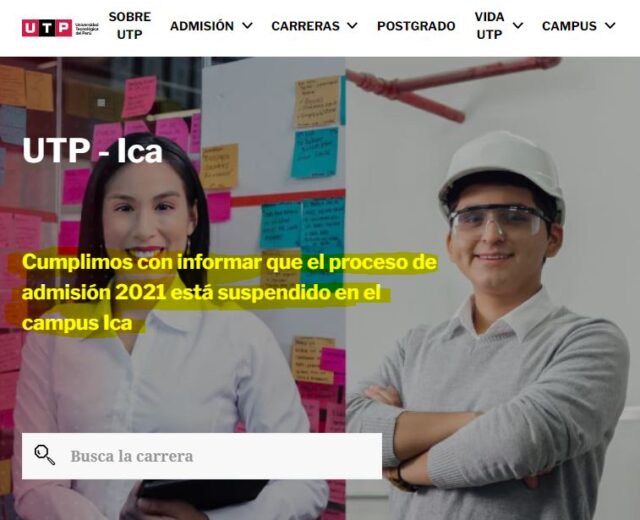
Task: Click the 'UTP - Ica' page heading
Action: click(93, 151)
